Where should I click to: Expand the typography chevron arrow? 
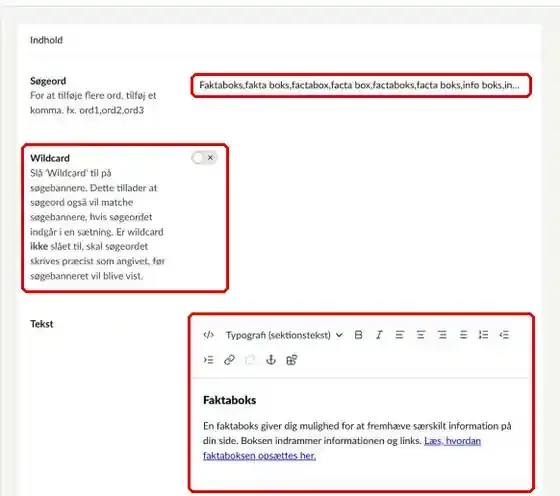[x=339, y=335]
